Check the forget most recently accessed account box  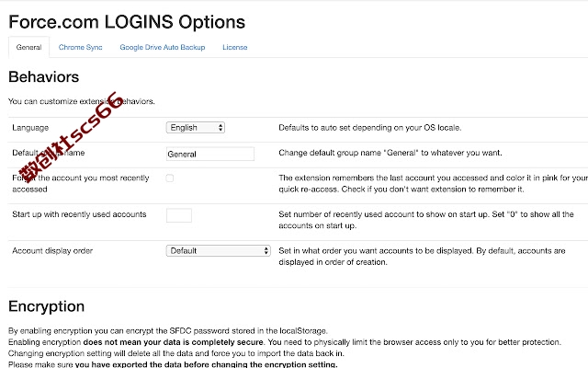169,178
